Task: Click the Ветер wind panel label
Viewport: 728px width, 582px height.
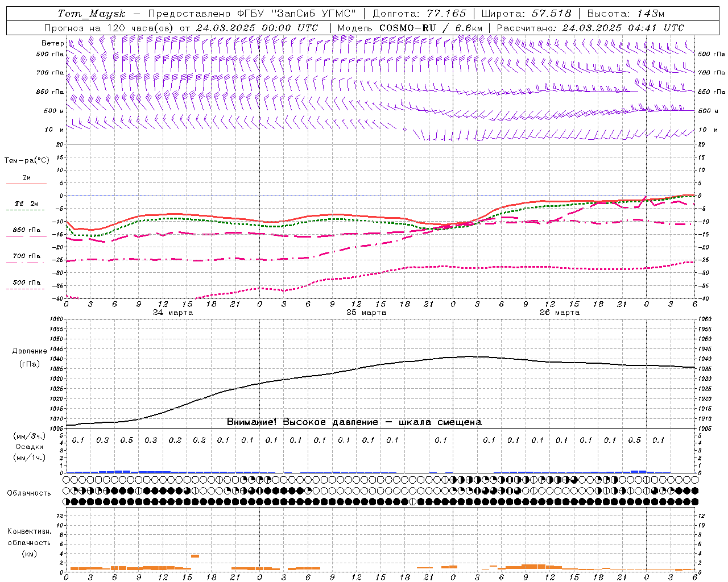Action: (52, 43)
